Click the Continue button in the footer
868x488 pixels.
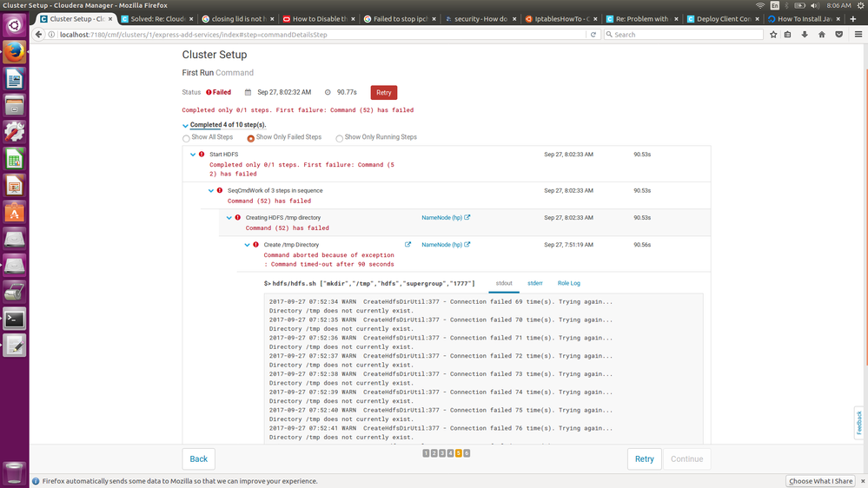pyautogui.click(x=687, y=459)
